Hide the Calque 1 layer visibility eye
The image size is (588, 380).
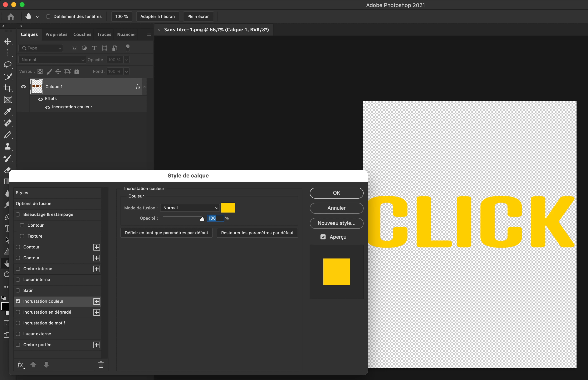click(23, 87)
